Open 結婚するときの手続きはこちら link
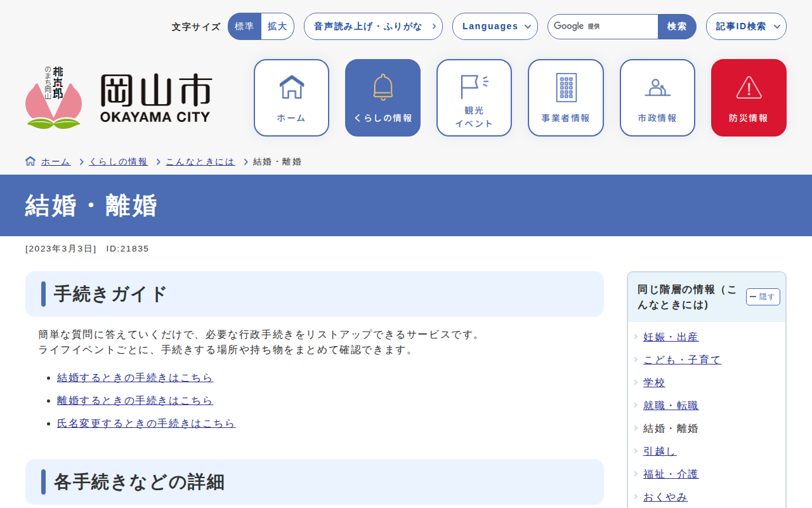812x508 pixels. [x=135, y=378]
